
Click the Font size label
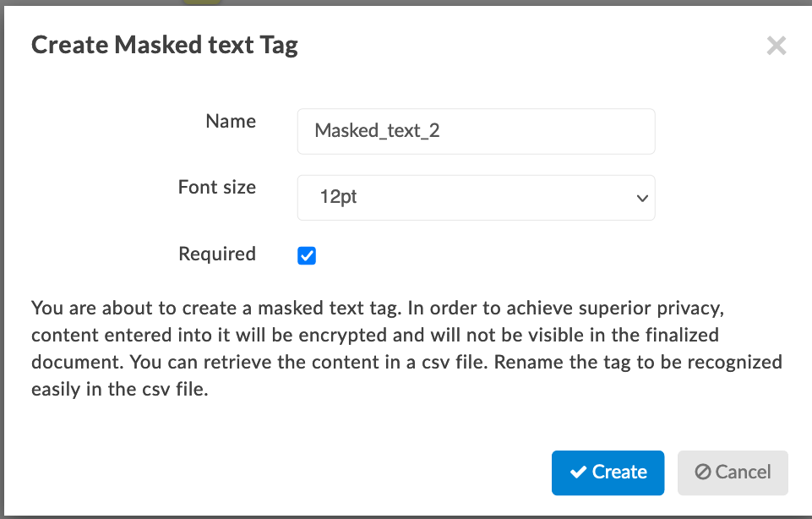pos(217,187)
